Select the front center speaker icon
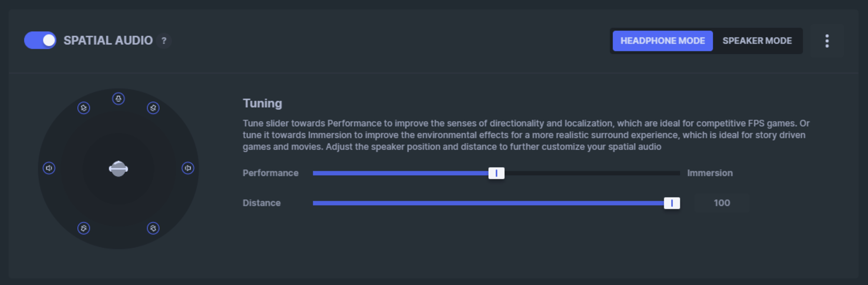This screenshot has width=868, height=285. (x=118, y=99)
